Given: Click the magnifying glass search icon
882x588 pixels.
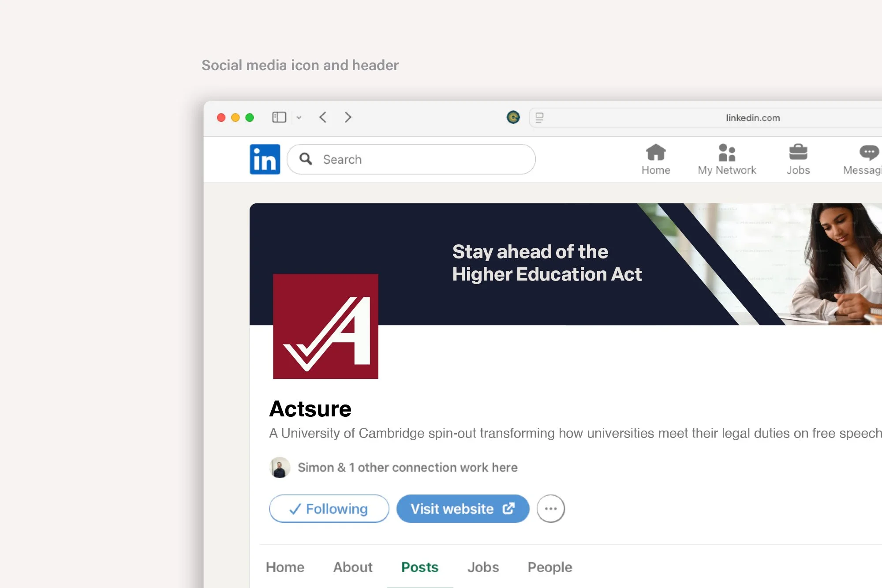Looking at the screenshot, I should [306, 159].
